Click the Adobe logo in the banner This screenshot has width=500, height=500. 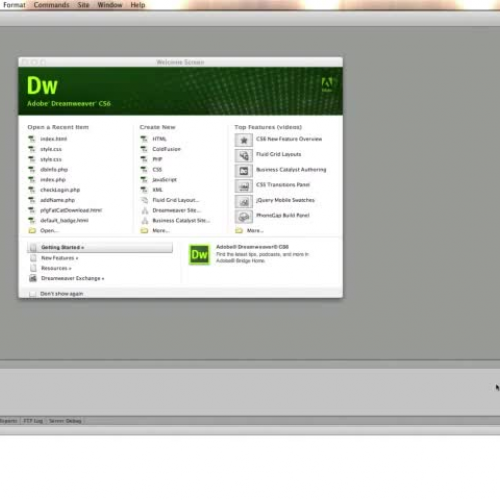coord(327,85)
